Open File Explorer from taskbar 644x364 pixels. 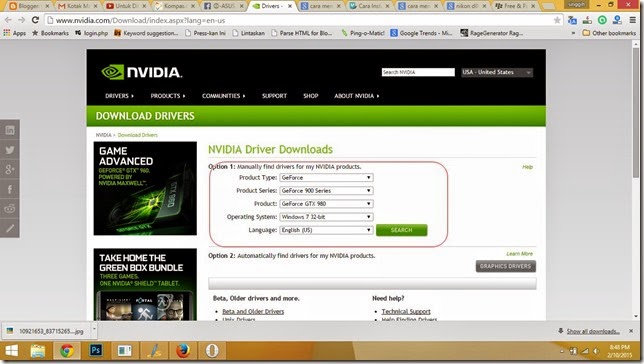click(38, 351)
